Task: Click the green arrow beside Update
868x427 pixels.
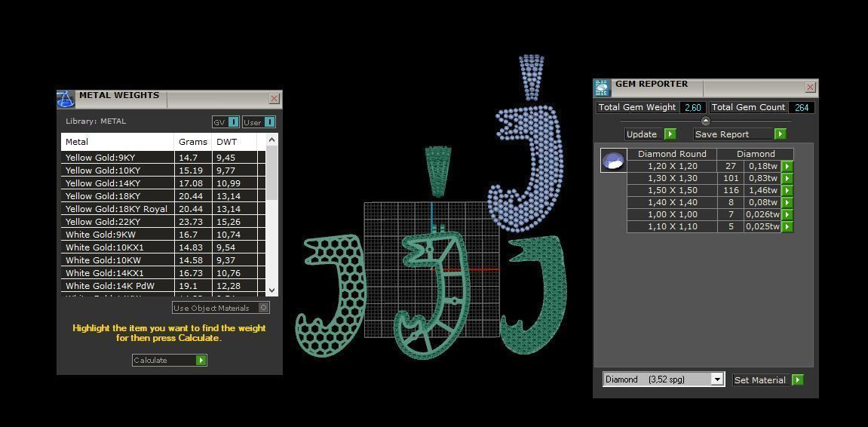Action: point(670,134)
